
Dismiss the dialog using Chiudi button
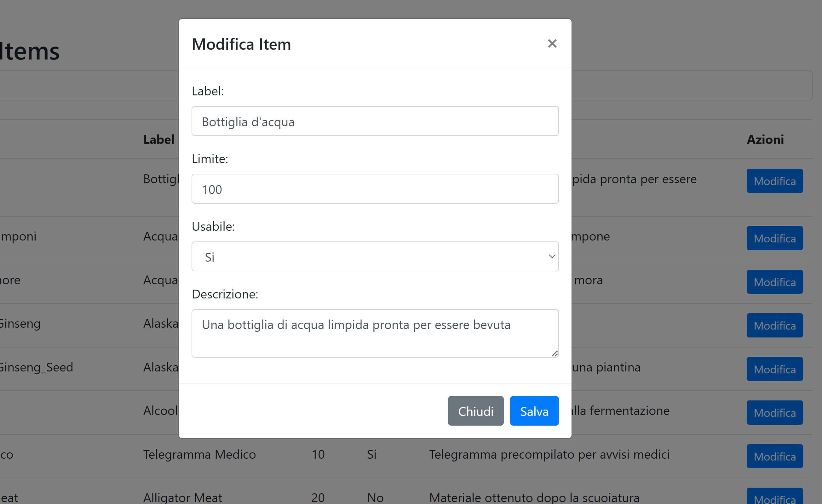coord(476,411)
